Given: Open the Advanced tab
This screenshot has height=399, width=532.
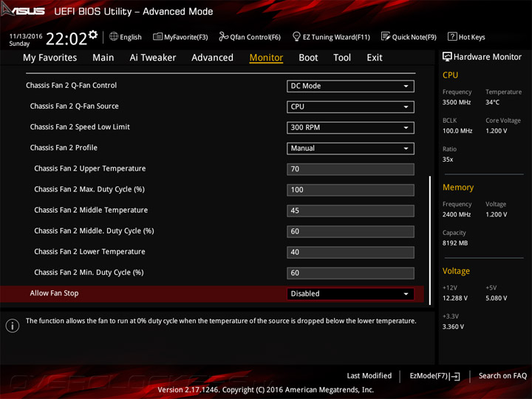Looking at the screenshot, I should coord(212,58).
